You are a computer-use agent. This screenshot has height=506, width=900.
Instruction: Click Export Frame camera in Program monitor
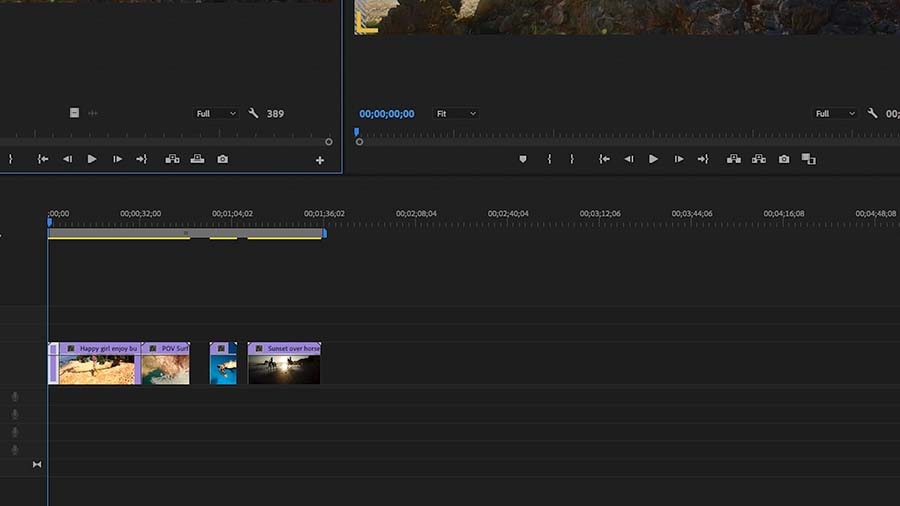(784, 159)
